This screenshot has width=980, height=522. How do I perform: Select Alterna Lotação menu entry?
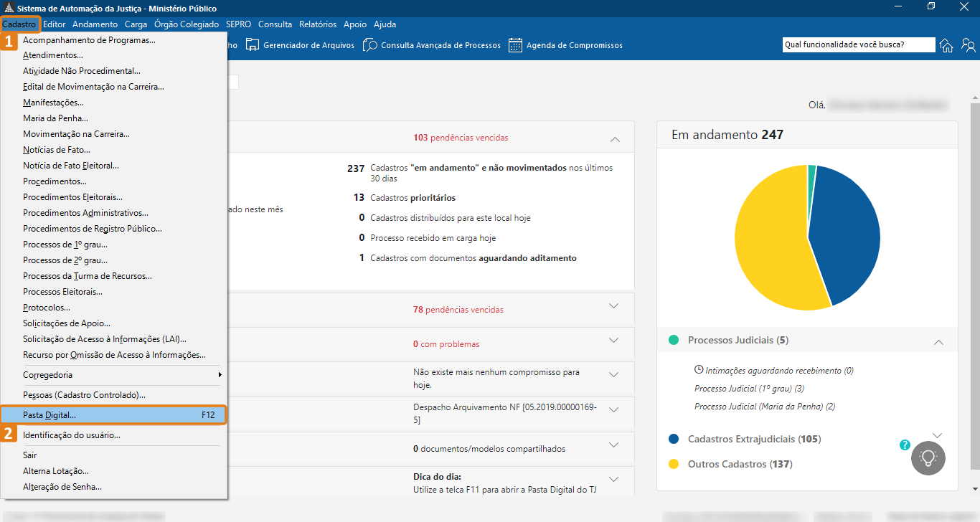click(114, 471)
